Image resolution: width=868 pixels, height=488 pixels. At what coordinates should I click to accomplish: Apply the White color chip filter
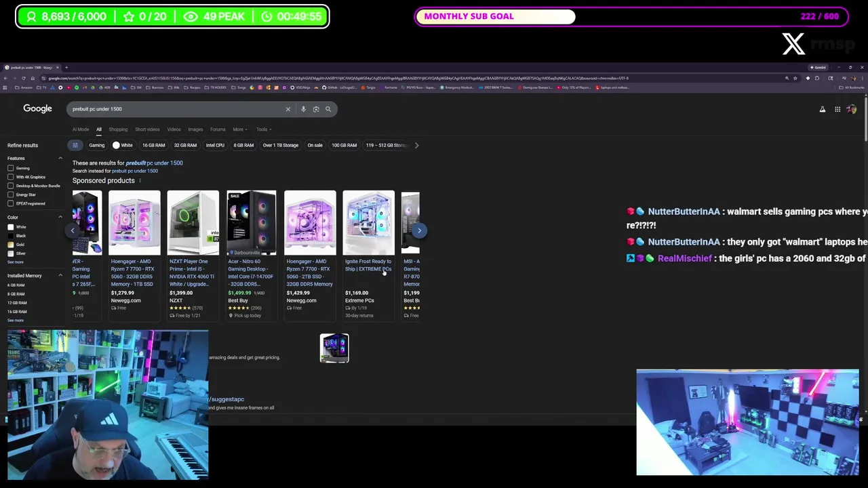pyautogui.click(x=123, y=145)
